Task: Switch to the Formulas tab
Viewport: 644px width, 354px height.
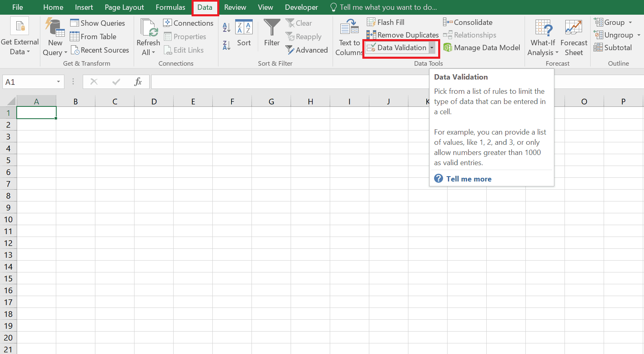Action: 170,7
